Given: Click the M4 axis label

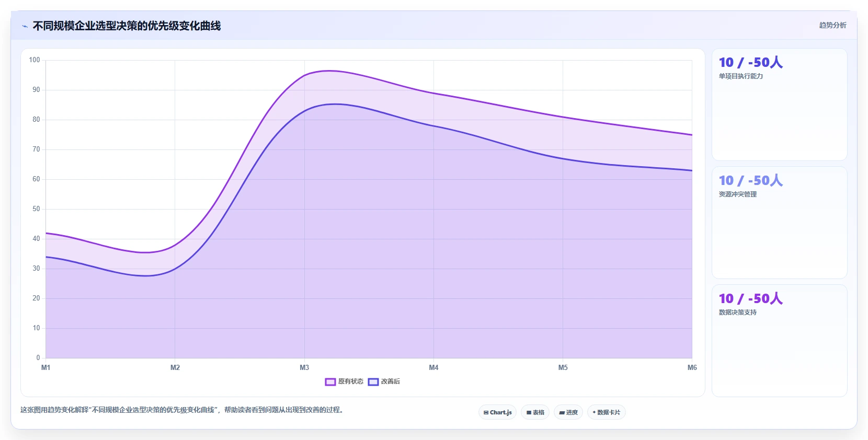Looking at the screenshot, I should point(433,368).
